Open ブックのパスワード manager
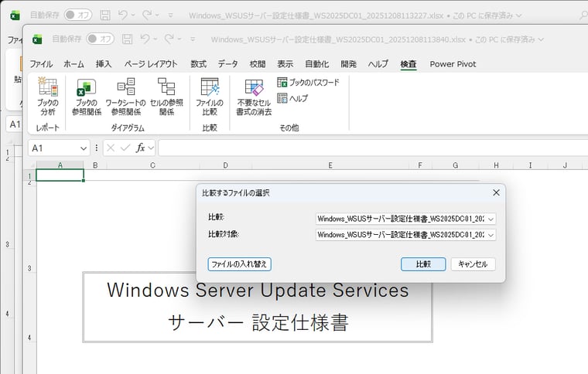The height and width of the screenshot is (374, 588). click(x=308, y=83)
